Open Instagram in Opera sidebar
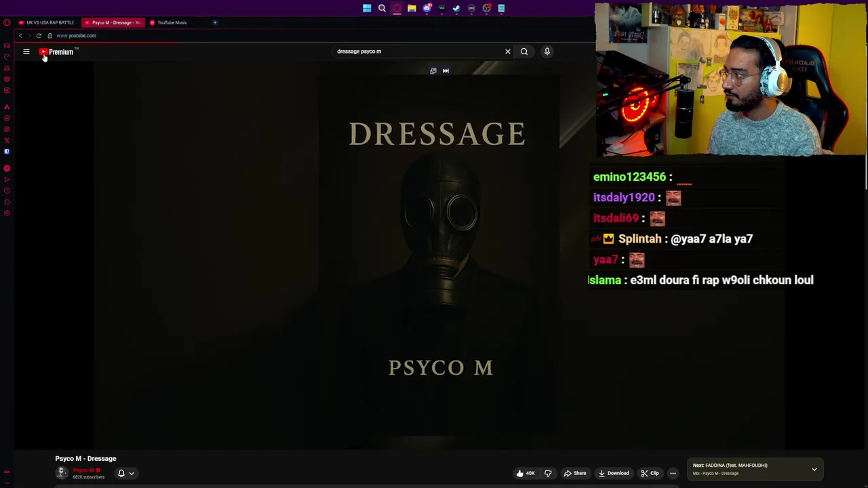Image resolution: width=868 pixels, height=488 pixels. click(x=7, y=129)
